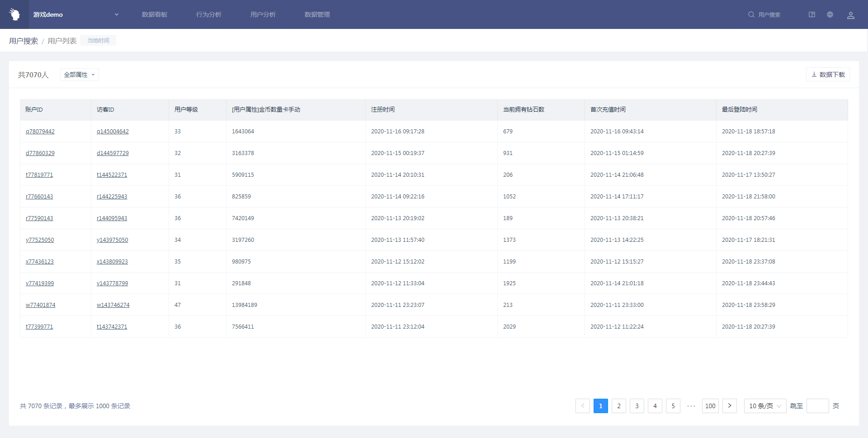Open account ID q78079442
Screen dimensions: 868x438
[x=40, y=132]
